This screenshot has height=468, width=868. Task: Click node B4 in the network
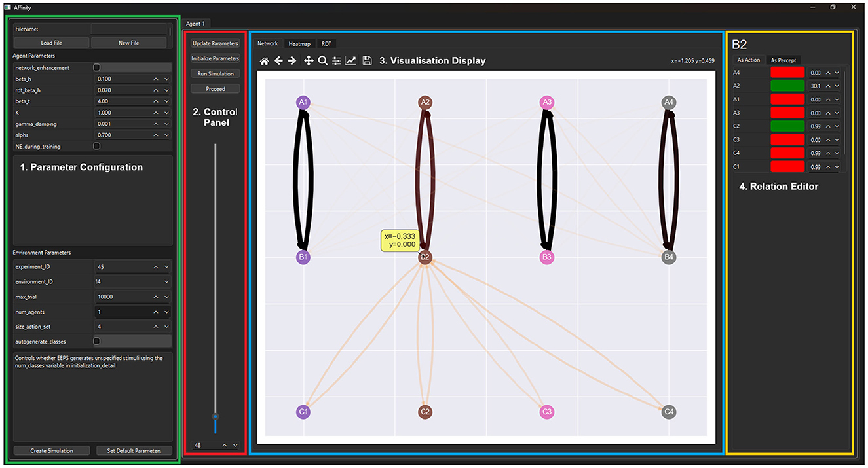(x=669, y=257)
